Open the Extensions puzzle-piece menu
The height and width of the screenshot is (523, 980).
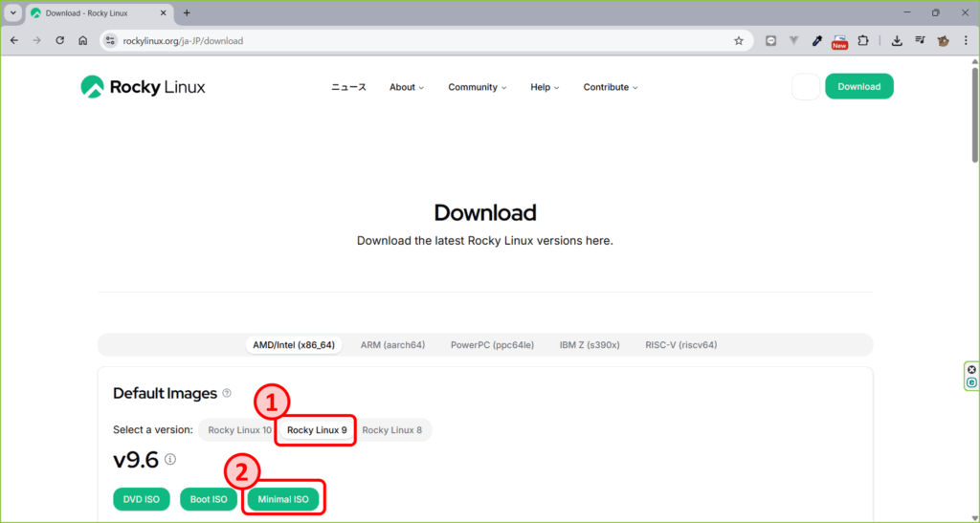[863, 40]
